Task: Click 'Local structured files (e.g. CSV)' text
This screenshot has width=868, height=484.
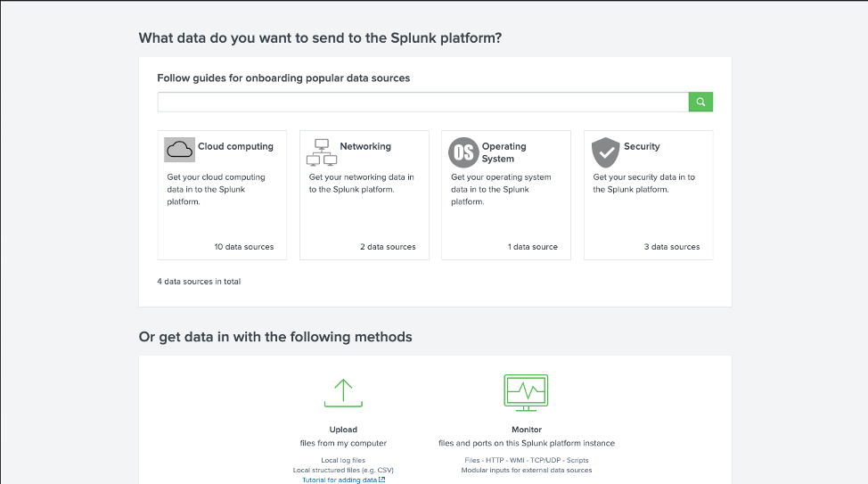Action: [343, 470]
